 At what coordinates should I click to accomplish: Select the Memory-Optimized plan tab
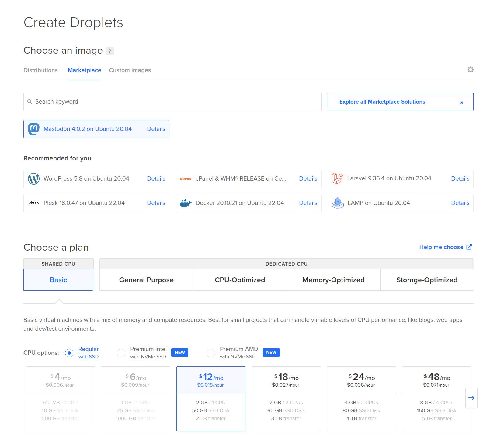pos(333,280)
